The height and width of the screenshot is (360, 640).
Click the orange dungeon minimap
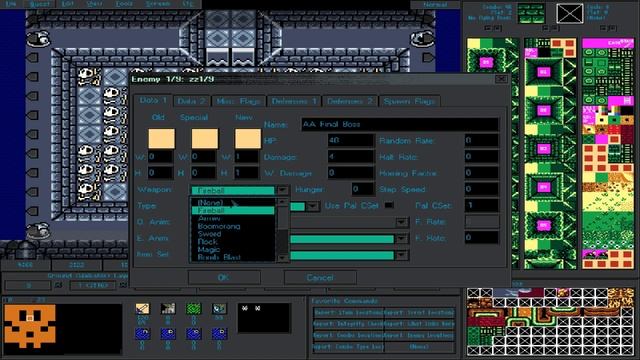click(30, 326)
